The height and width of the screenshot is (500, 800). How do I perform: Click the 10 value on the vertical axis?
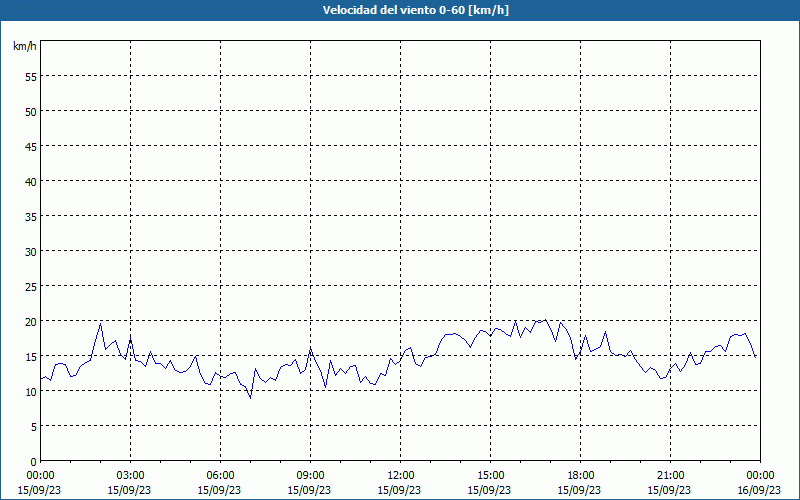[x=30, y=392]
